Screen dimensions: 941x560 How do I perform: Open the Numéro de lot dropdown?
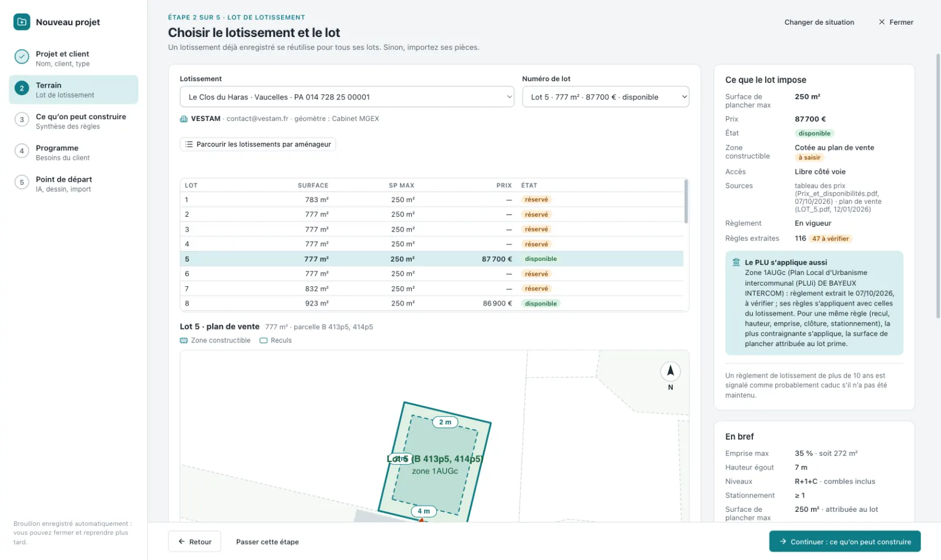tap(606, 97)
